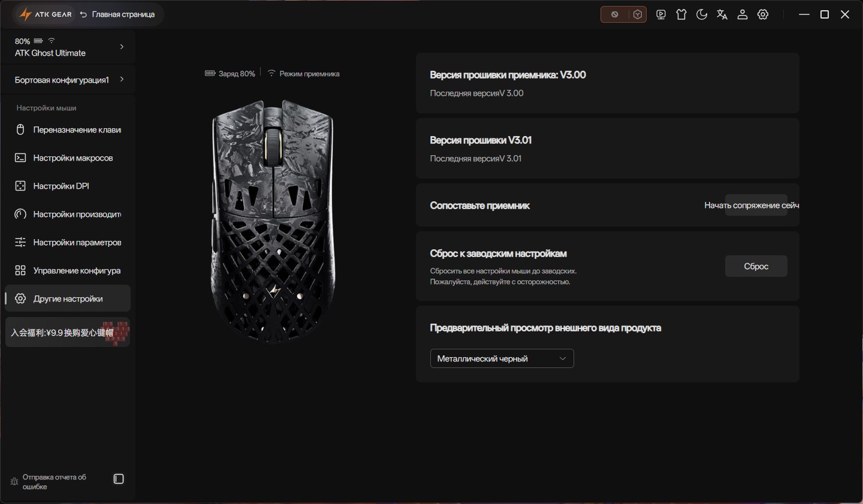This screenshot has width=863, height=504.
Task: Go back to Главная страница
Action: [x=117, y=14]
